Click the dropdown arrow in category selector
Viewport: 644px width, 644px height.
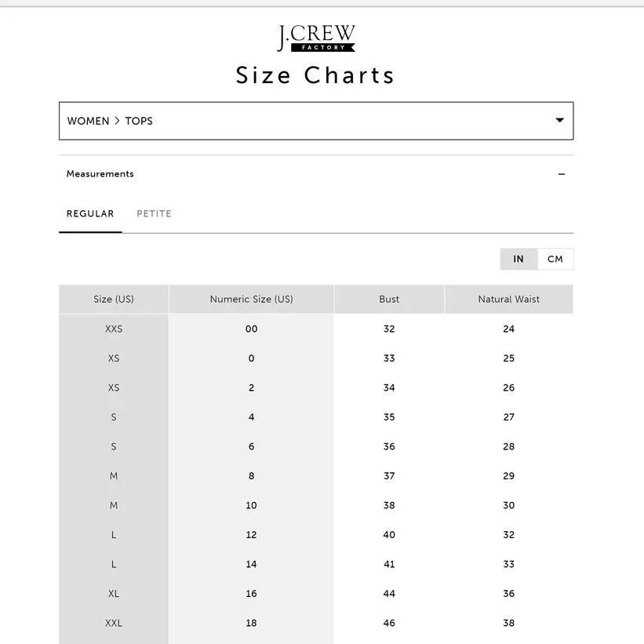click(x=559, y=120)
